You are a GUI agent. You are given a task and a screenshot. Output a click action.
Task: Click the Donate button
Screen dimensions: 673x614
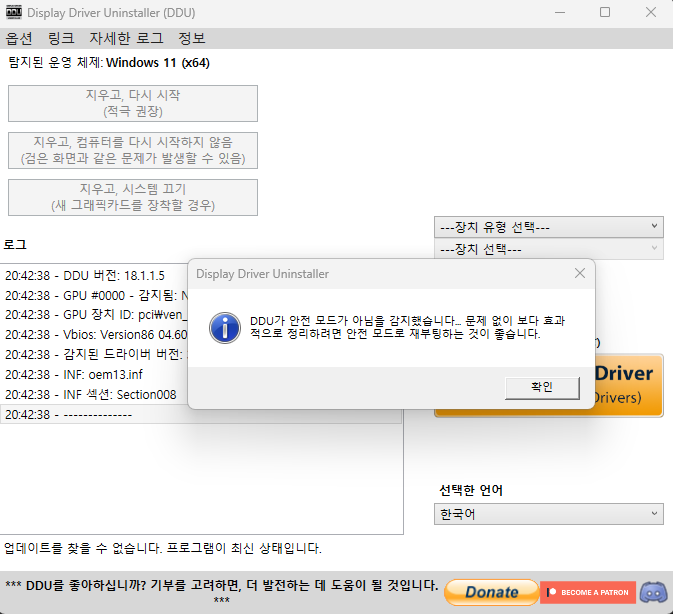[x=491, y=592]
